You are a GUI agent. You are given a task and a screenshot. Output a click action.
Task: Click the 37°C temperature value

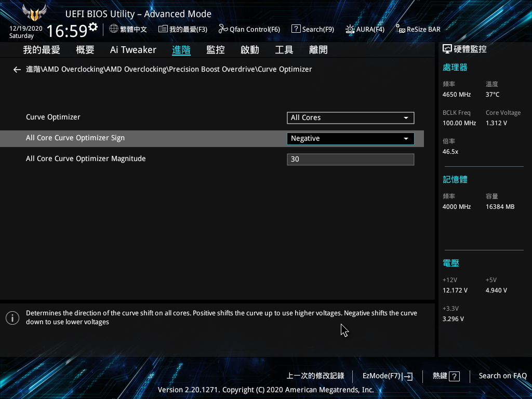tap(493, 95)
